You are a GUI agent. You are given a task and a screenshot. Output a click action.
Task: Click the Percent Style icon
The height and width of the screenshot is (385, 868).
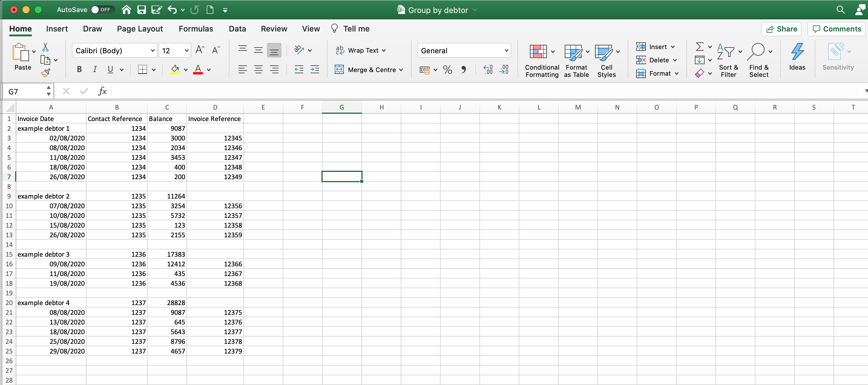[448, 70]
